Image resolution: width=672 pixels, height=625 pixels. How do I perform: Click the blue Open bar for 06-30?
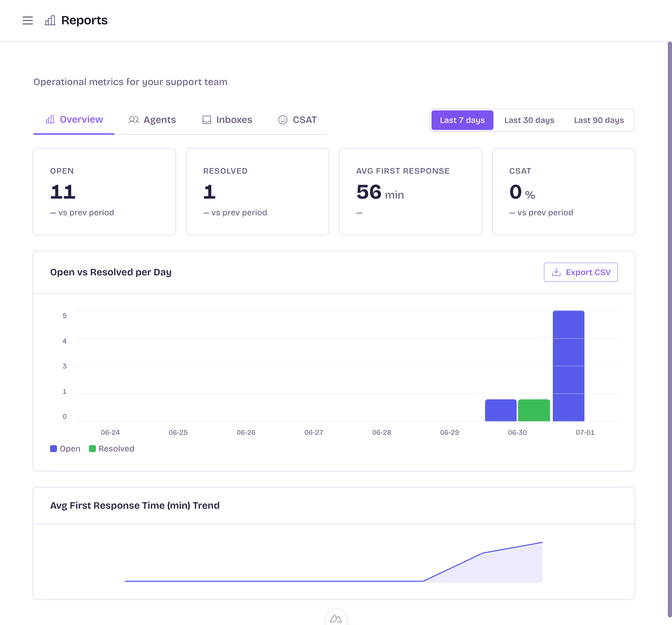501,410
